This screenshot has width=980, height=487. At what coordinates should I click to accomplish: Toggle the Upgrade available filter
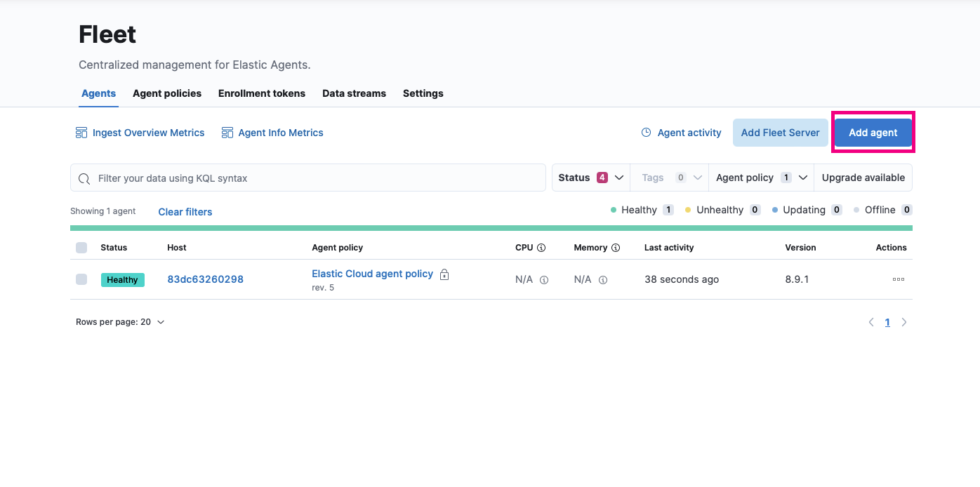(863, 178)
